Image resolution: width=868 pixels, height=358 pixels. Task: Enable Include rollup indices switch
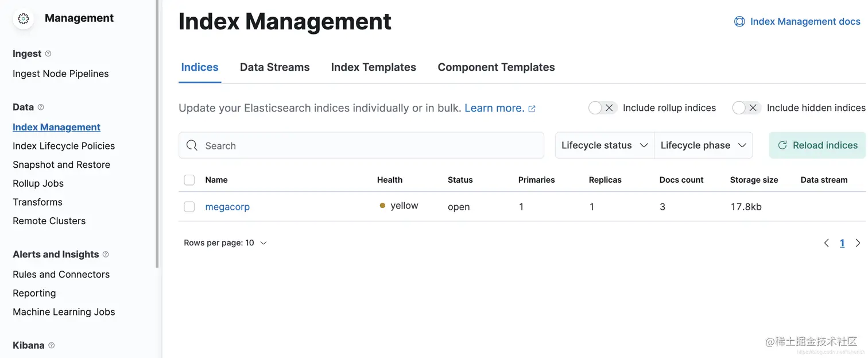coord(602,108)
